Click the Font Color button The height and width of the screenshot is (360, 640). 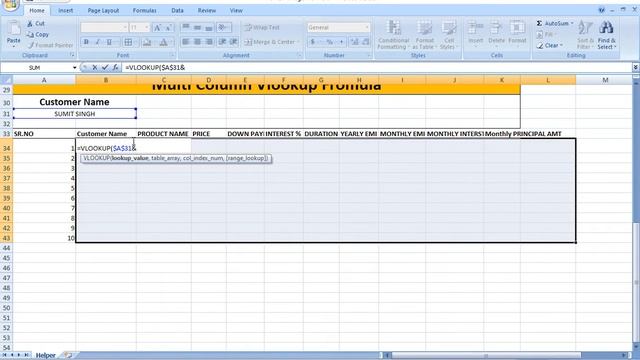tap(163, 42)
